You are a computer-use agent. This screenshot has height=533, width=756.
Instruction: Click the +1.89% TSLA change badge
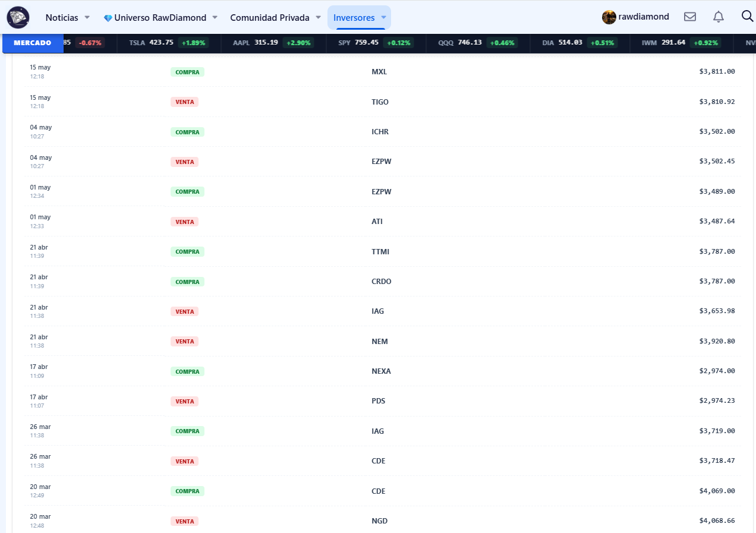coord(193,43)
